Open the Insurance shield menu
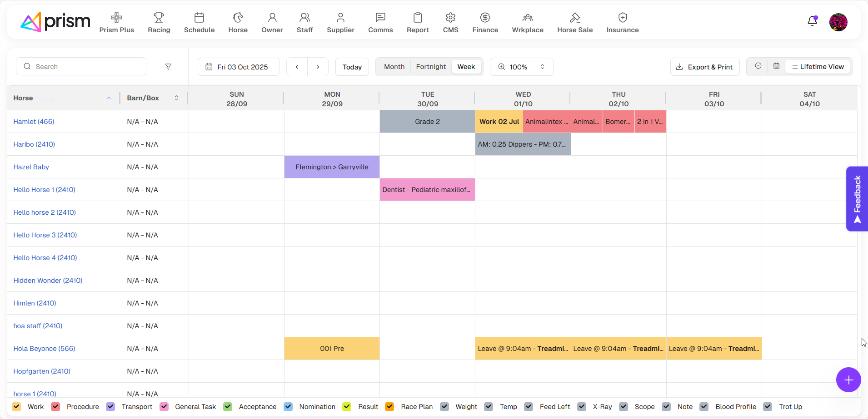 pyautogui.click(x=622, y=23)
